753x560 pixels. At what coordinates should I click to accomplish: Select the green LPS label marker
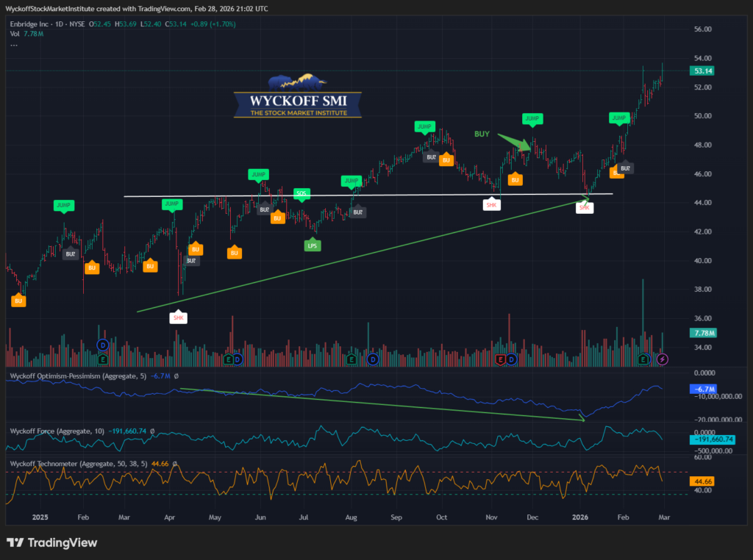coord(313,245)
